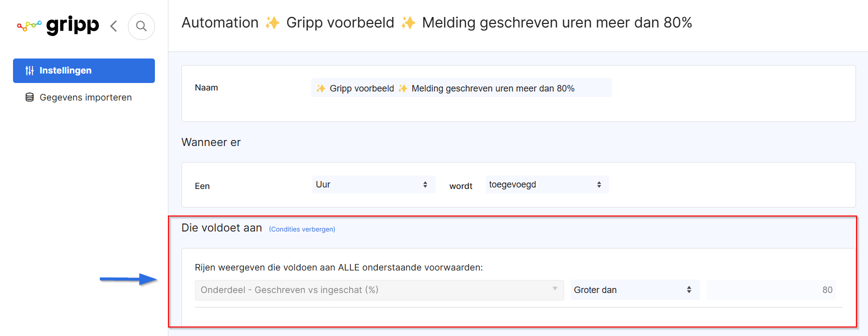Image resolution: width=868 pixels, height=336 pixels.
Task: Expand the 'Onderdeel - Geschreven vs ingeschat (%)' selector
Action: coord(379,290)
